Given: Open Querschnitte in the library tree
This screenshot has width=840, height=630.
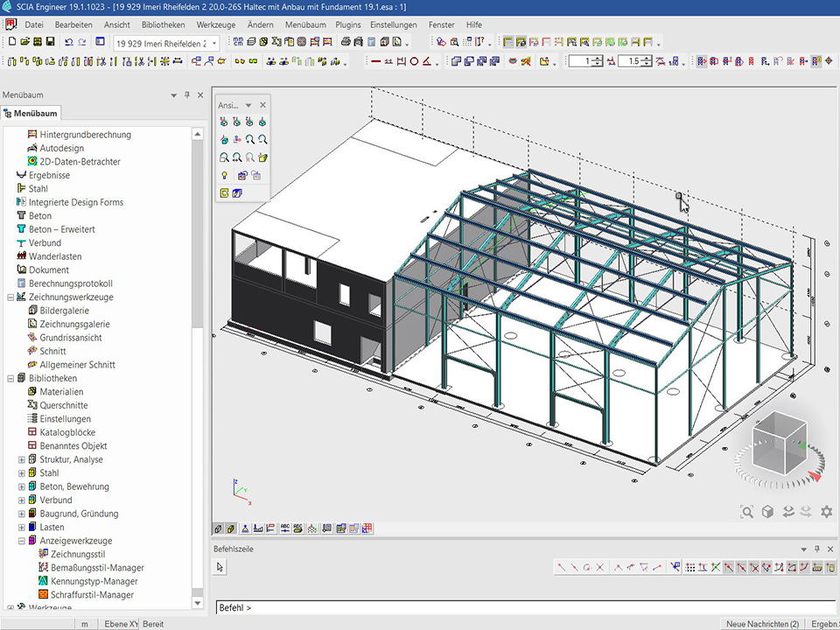Looking at the screenshot, I should pos(63,405).
